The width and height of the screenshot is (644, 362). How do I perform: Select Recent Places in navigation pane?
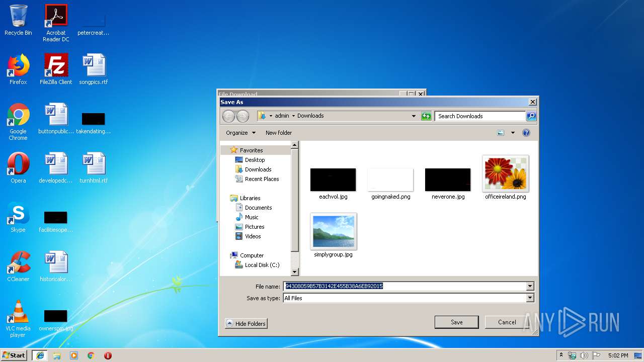tap(262, 179)
